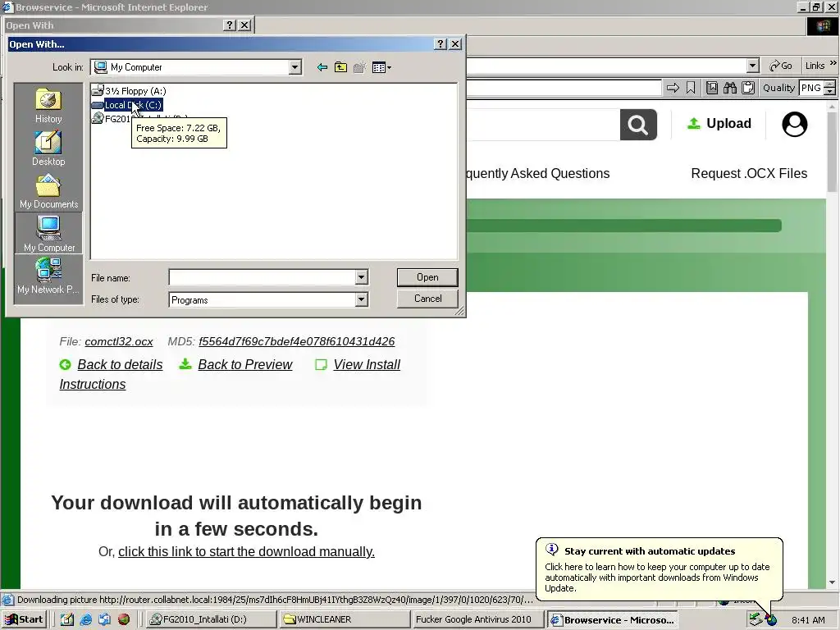This screenshot has height=630, width=840.
Task: Click the Show Desktop quick launch icon
Action: 67,619
